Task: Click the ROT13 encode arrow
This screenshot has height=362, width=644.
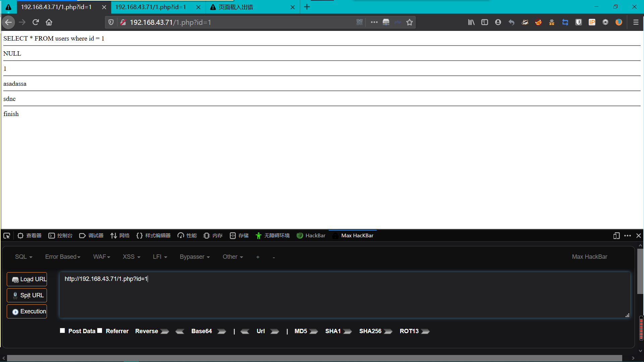Action: [425, 331]
